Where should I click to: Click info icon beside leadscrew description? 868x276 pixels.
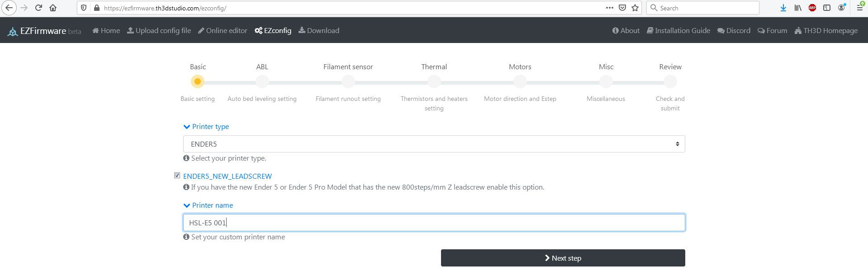click(x=186, y=187)
